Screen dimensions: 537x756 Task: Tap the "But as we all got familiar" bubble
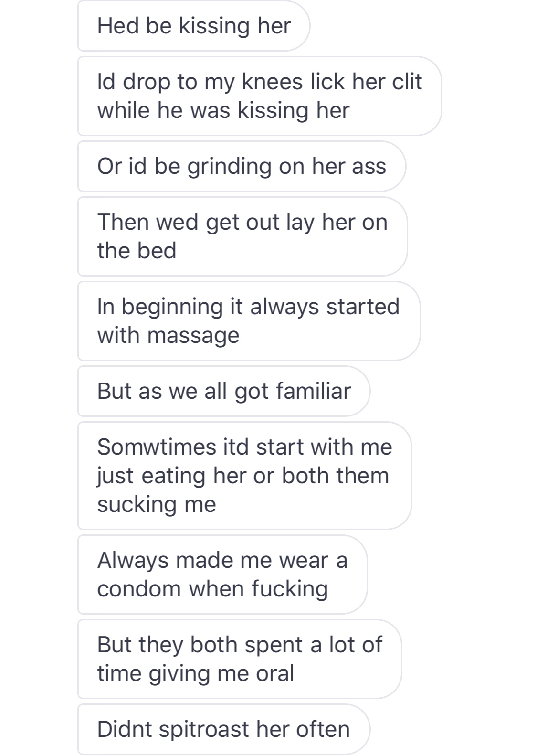224,391
